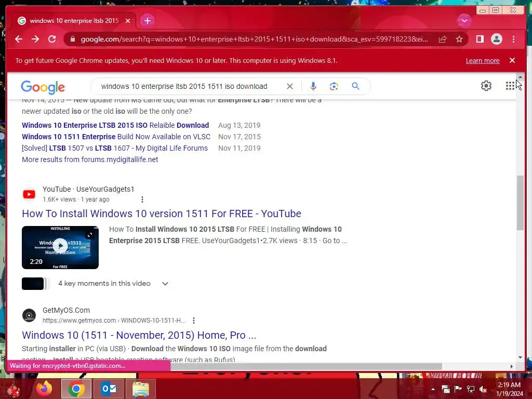Viewport: 532px width, 399px height.
Task: Click the GetMyOS.Com site favicon
Action: tap(29, 315)
